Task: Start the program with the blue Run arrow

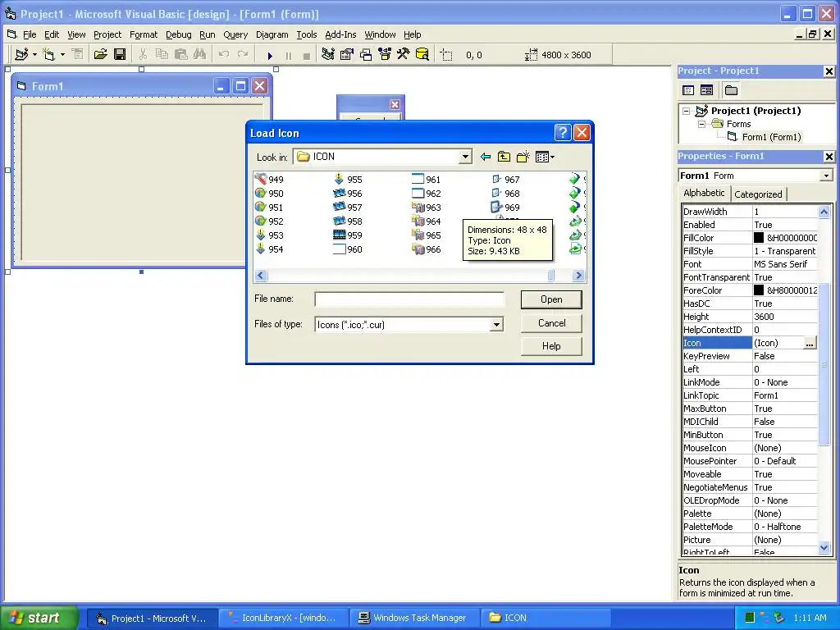Action: (270, 55)
